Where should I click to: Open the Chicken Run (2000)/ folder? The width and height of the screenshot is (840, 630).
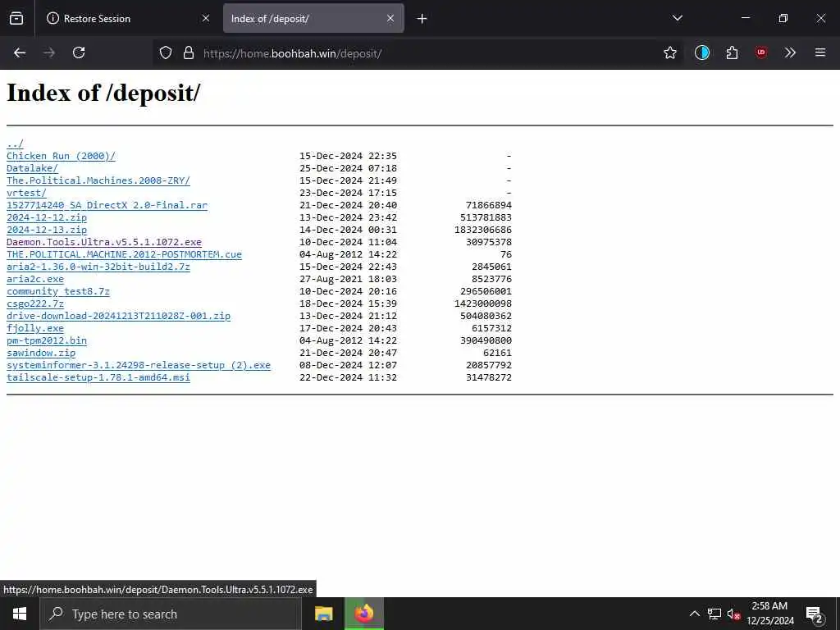61,156
